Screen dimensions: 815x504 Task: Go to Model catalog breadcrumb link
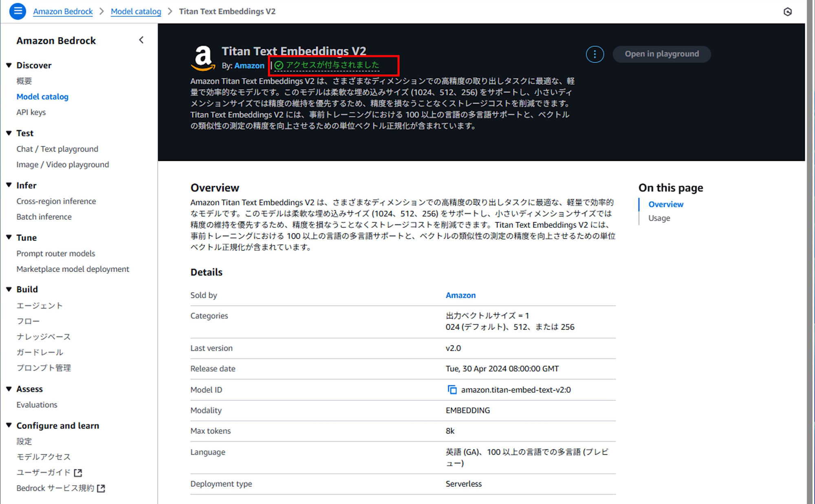coord(136,11)
